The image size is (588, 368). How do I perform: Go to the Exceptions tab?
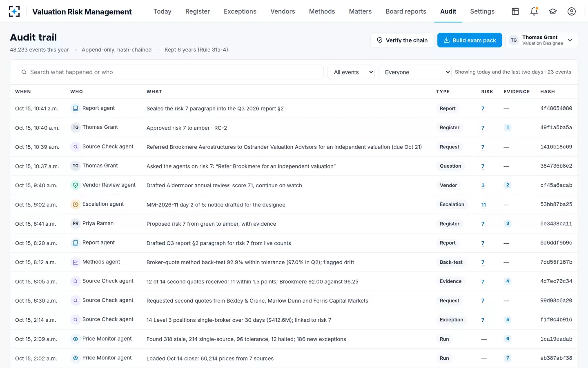240,11
